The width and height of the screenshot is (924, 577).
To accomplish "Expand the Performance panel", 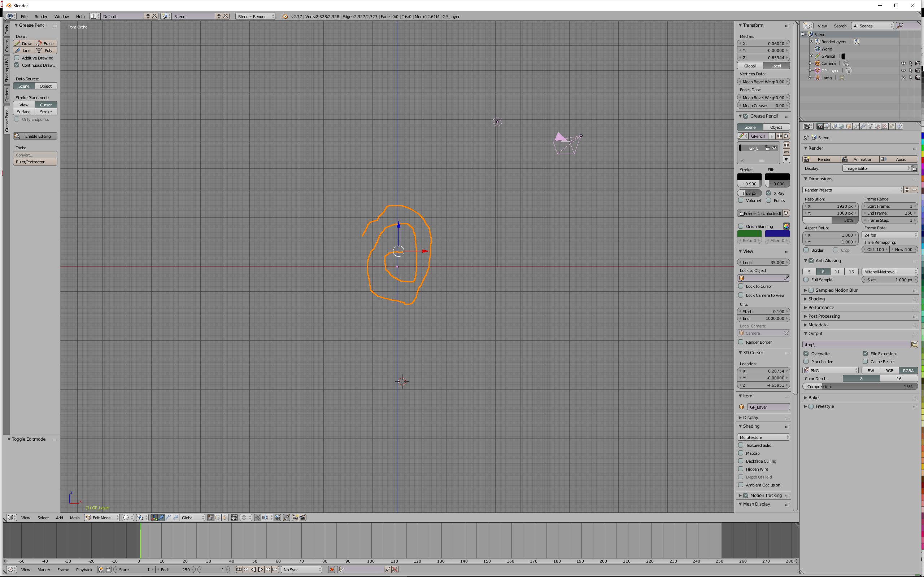I will point(821,308).
